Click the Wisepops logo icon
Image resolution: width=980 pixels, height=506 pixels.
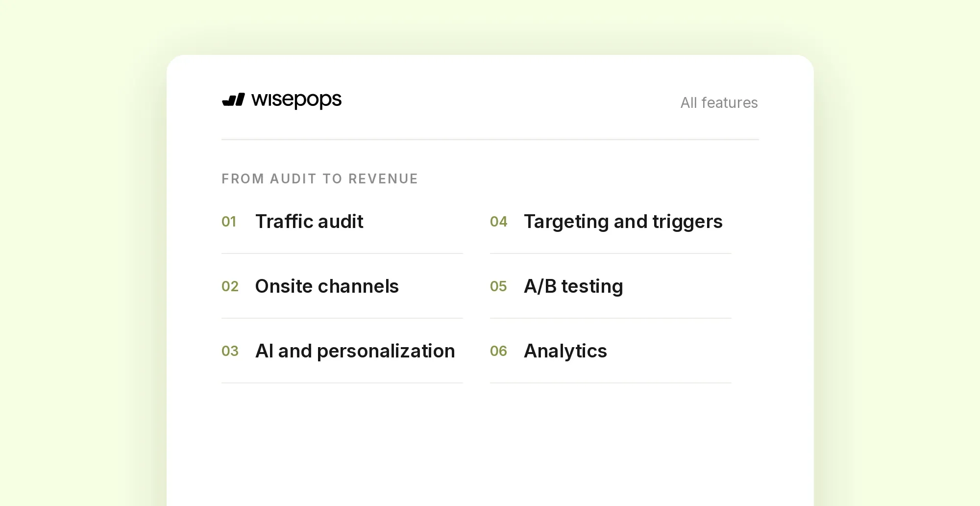pos(233,100)
